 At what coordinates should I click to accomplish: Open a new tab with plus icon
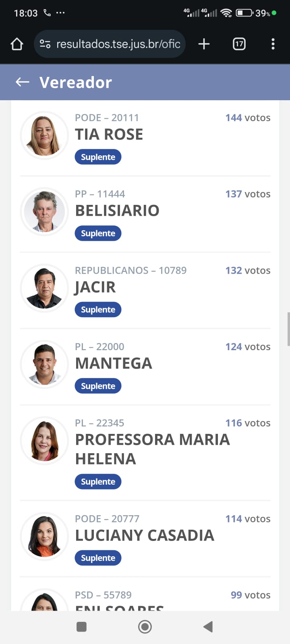[204, 44]
